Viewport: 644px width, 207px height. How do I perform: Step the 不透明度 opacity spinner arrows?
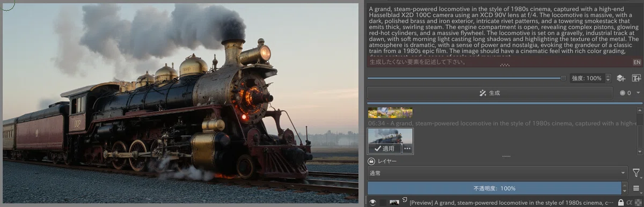(x=624, y=188)
